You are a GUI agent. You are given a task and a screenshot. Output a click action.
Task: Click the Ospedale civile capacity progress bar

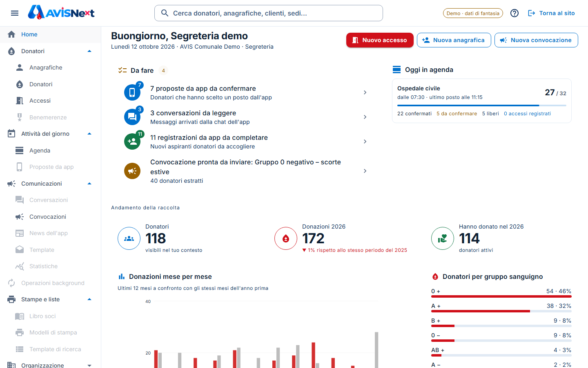coord(482,105)
